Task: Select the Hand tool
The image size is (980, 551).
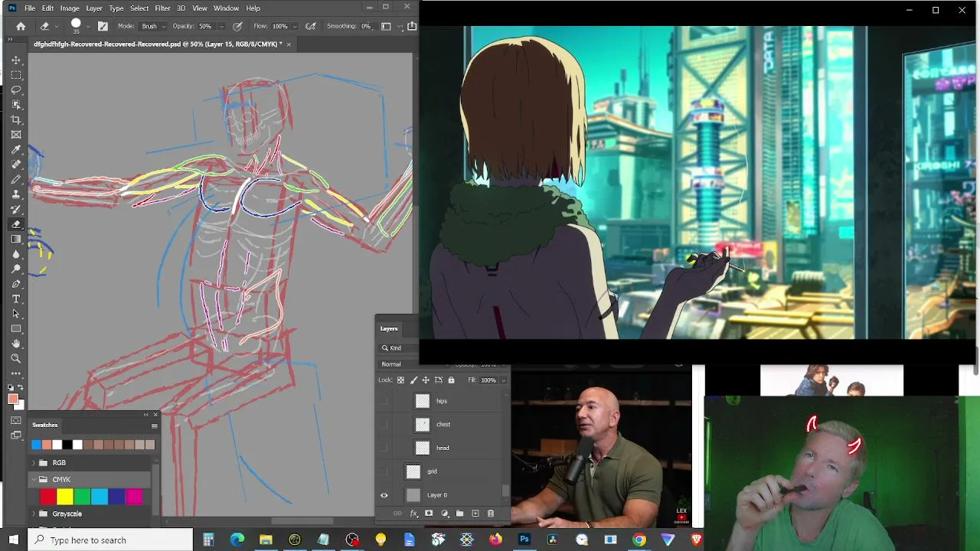Action: tap(16, 344)
